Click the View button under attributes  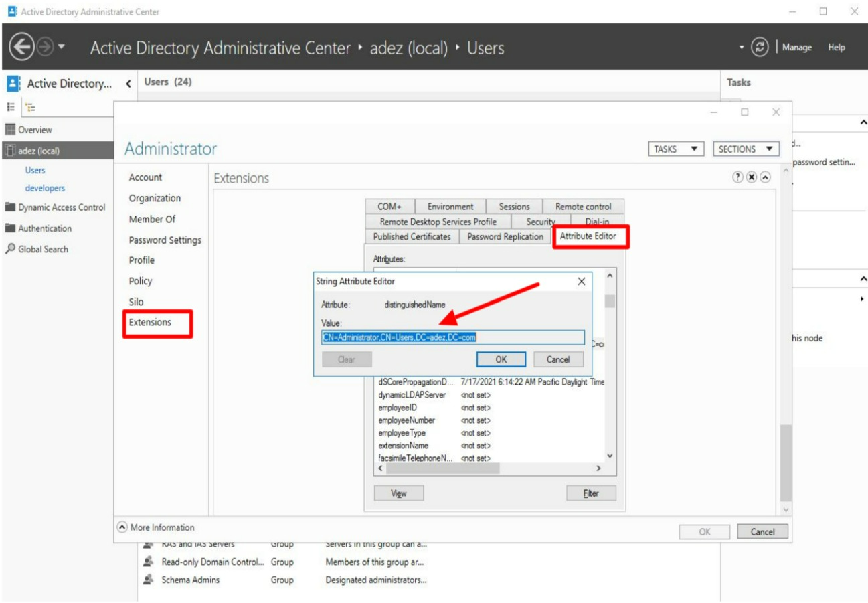[399, 493]
